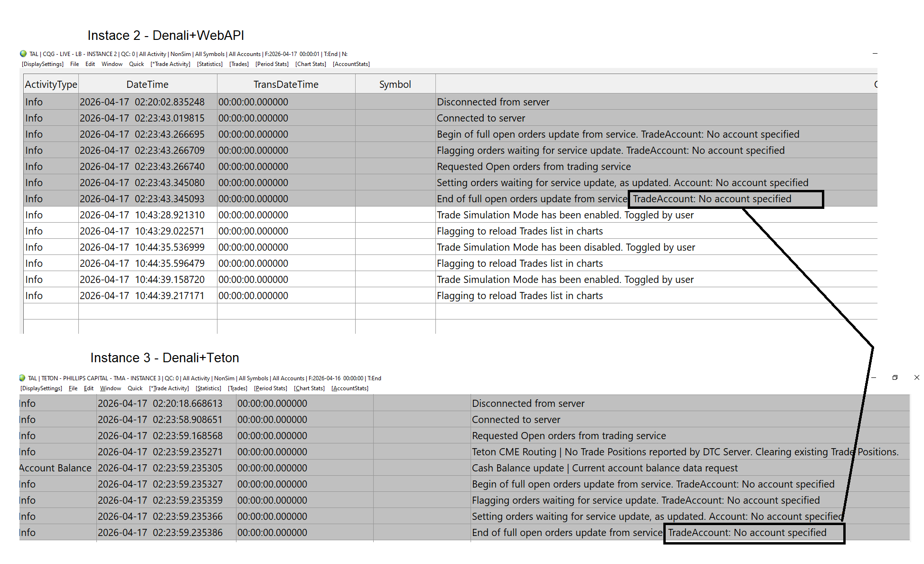Click the ActivityType column header

point(51,85)
